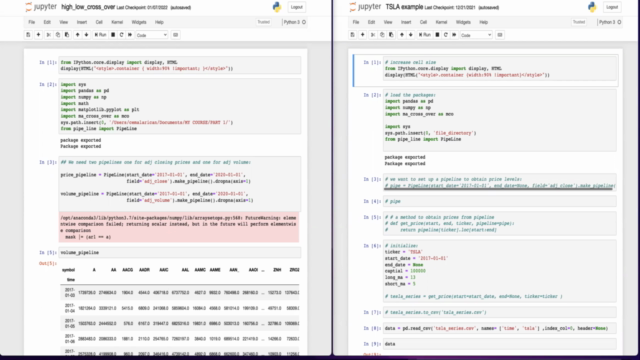Run the selected cell in high_low_cross_over notebook
The width and height of the screenshot is (640, 360).
[x=100, y=35]
